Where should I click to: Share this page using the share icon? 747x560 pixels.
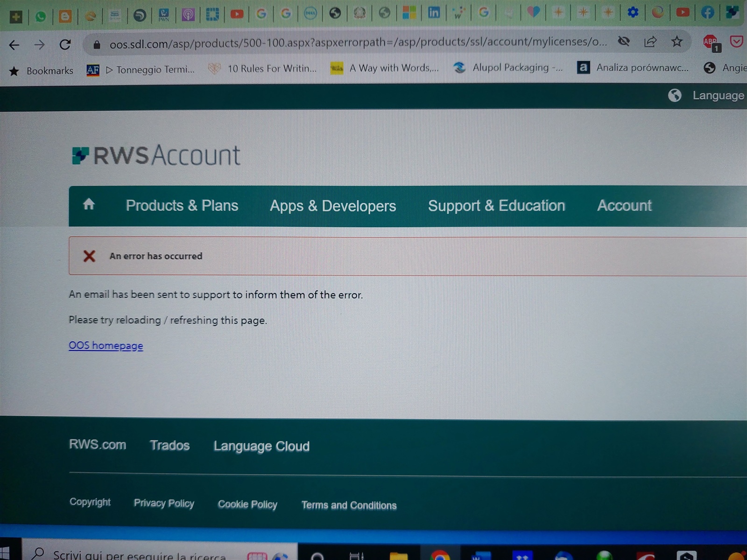pyautogui.click(x=650, y=42)
